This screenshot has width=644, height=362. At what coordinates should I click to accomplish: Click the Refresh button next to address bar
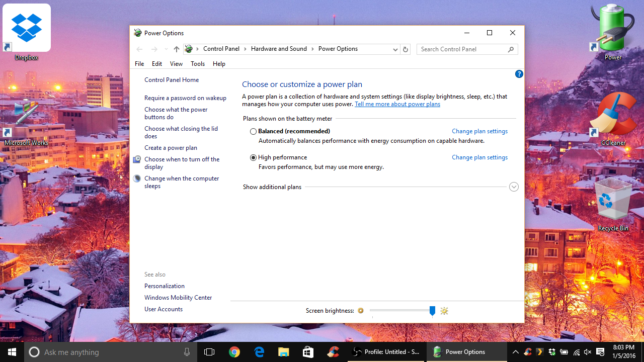click(405, 49)
